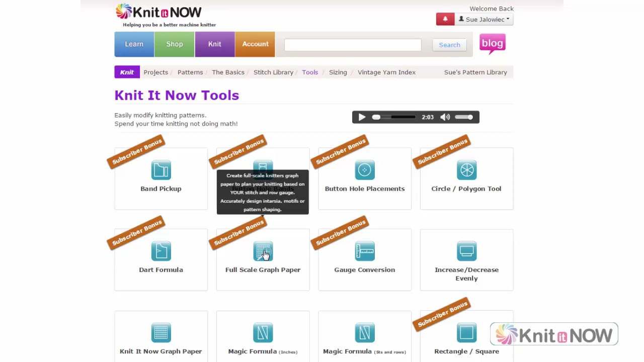Click the red notification bell icon
Screen dimensions: 644x362
coord(445,19)
